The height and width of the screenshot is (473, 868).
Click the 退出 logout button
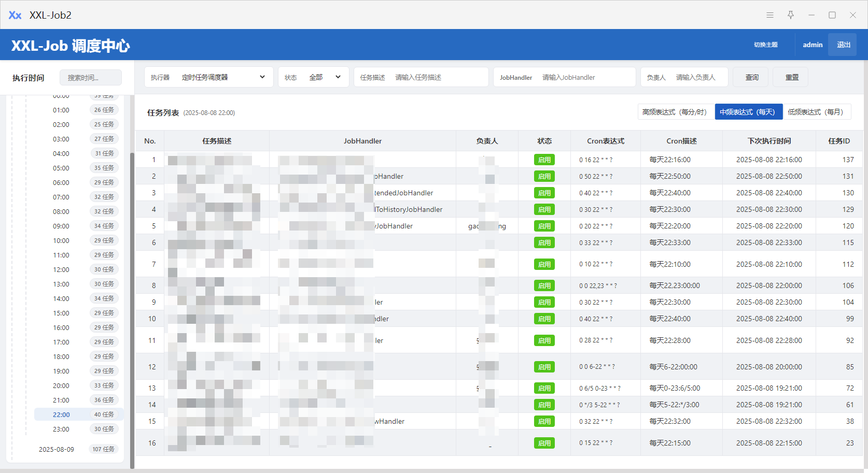[843, 45]
